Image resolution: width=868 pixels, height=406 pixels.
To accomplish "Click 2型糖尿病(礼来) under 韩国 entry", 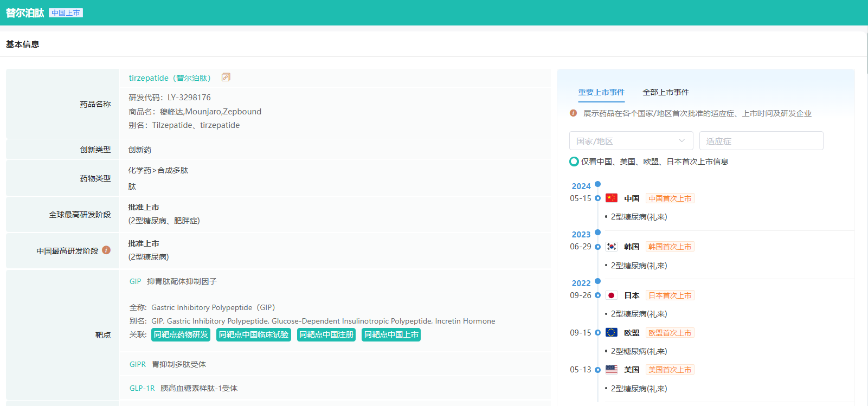I will tap(639, 266).
